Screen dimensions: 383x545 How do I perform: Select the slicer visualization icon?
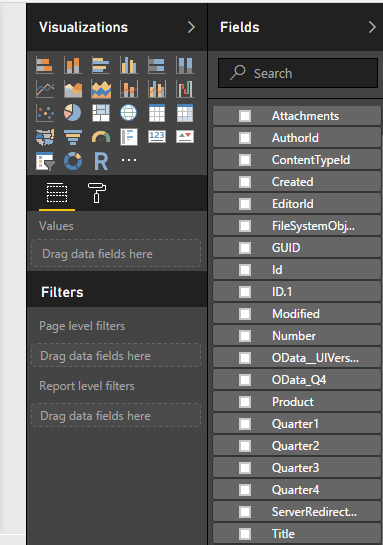coord(45,161)
